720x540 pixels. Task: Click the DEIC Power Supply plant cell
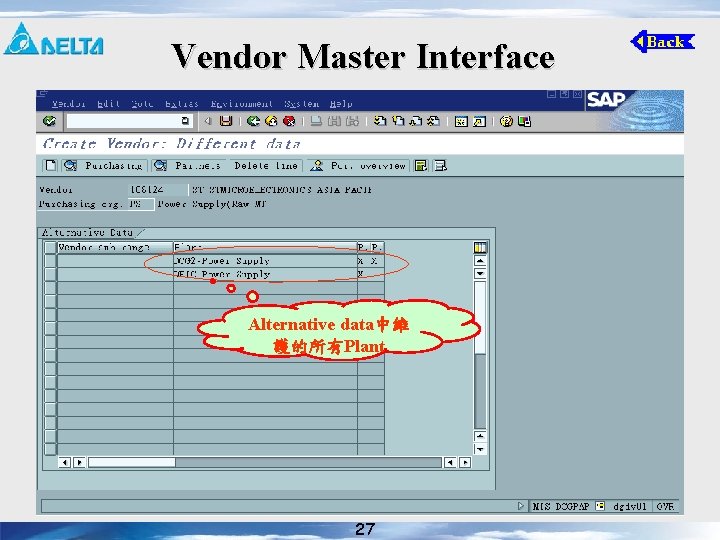click(265, 274)
